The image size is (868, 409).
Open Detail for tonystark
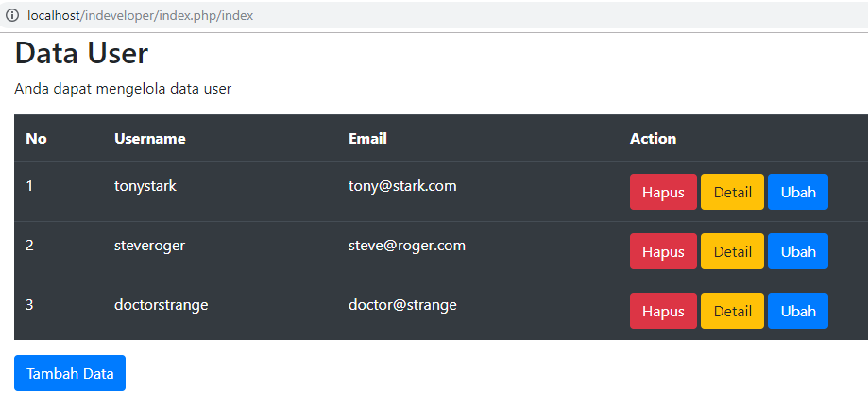point(732,192)
